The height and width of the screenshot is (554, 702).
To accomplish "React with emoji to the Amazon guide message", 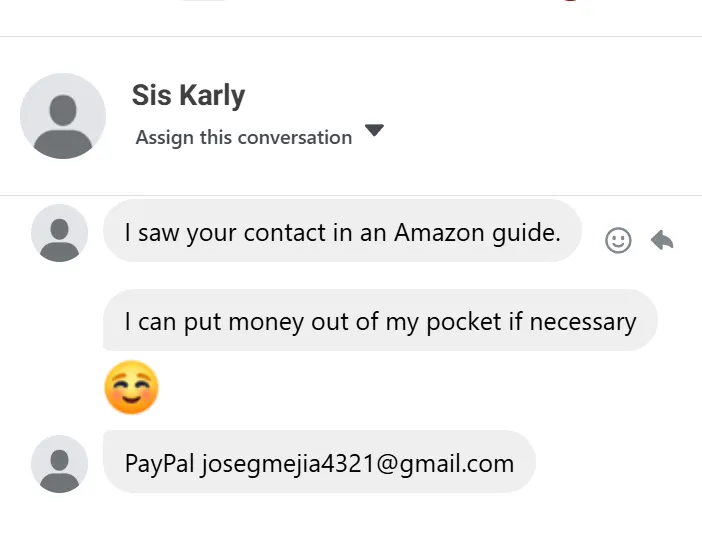I will 618,240.
